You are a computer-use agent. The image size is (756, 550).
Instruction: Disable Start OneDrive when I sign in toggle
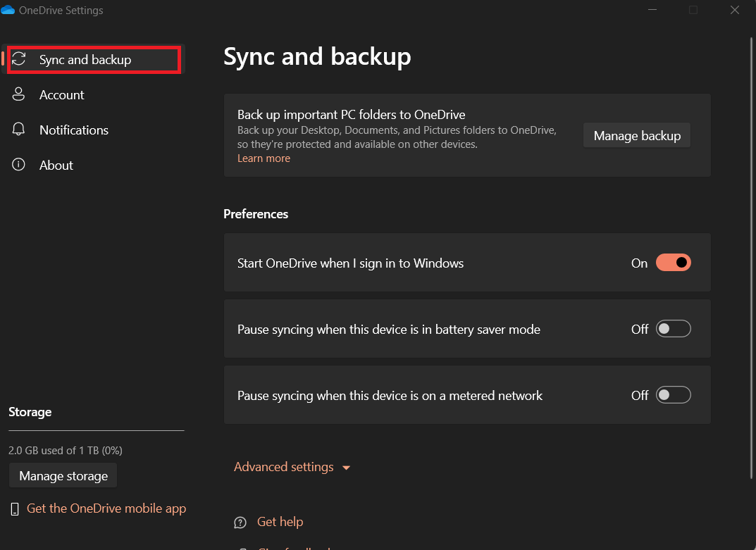coord(673,263)
